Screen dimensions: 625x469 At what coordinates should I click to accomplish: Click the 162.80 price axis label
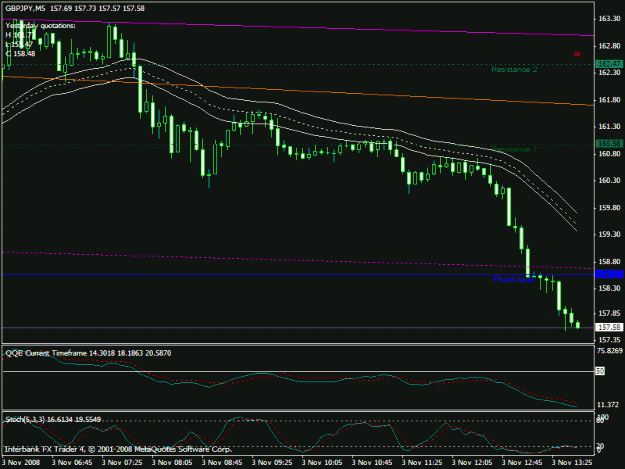(x=609, y=46)
